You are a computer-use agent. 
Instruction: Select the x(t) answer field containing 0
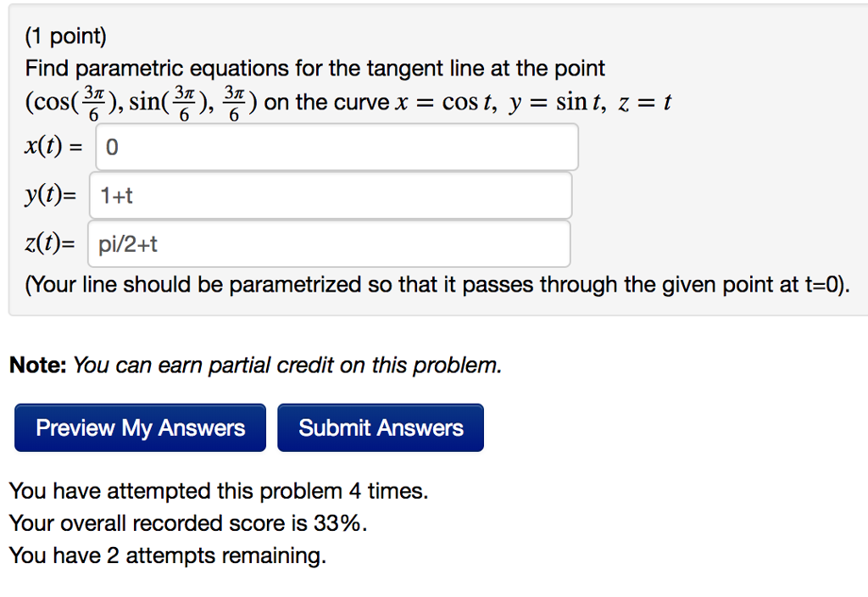(x=336, y=146)
